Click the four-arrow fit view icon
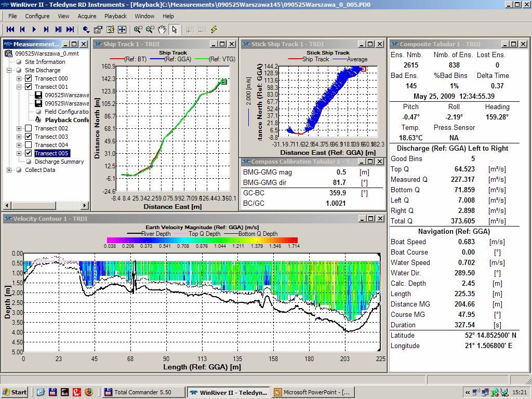 (x=122, y=30)
